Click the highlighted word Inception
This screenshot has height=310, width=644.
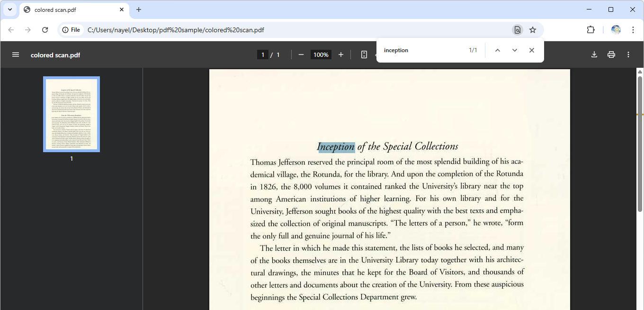[337, 147]
